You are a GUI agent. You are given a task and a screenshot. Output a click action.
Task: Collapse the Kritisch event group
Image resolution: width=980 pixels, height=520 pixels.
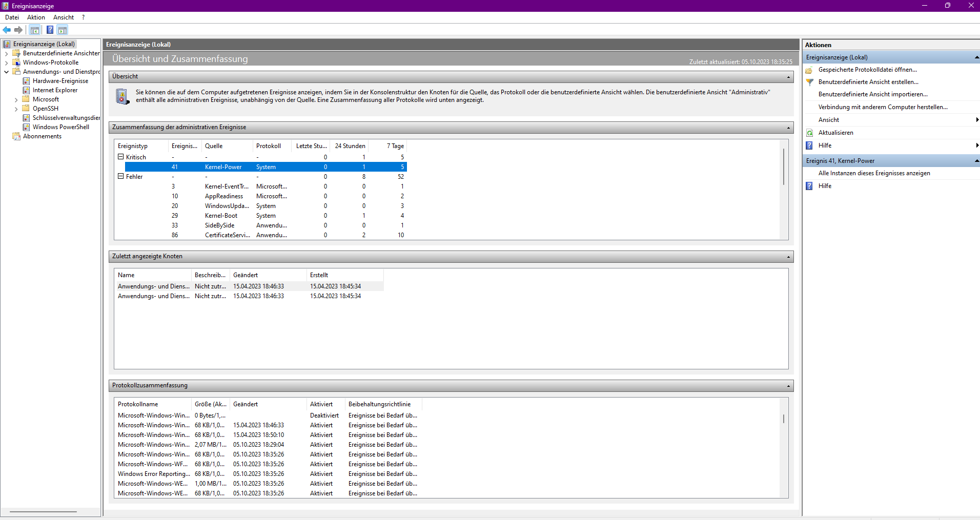click(121, 157)
